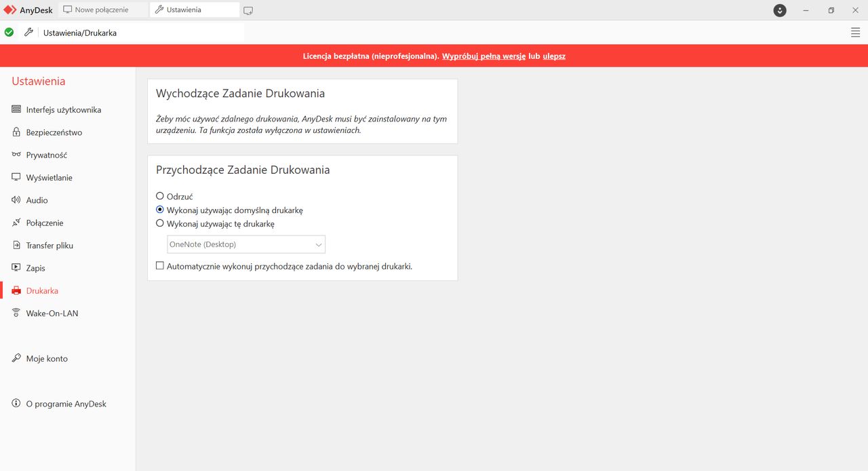The height and width of the screenshot is (471, 868).
Task: Click the Wychodzące Zadanie Drukowania heading
Action: coord(240,94)
